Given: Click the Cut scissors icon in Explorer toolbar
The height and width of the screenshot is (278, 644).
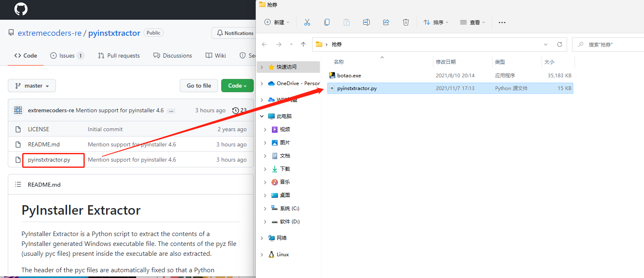Looking at the screenshot, I should [x=307, y=22].
